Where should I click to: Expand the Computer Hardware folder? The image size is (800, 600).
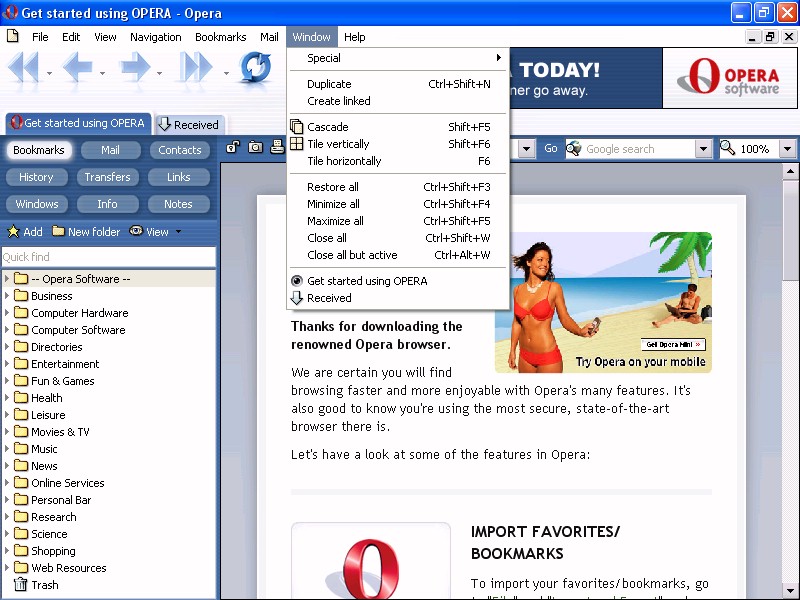(x=7, y=312)
